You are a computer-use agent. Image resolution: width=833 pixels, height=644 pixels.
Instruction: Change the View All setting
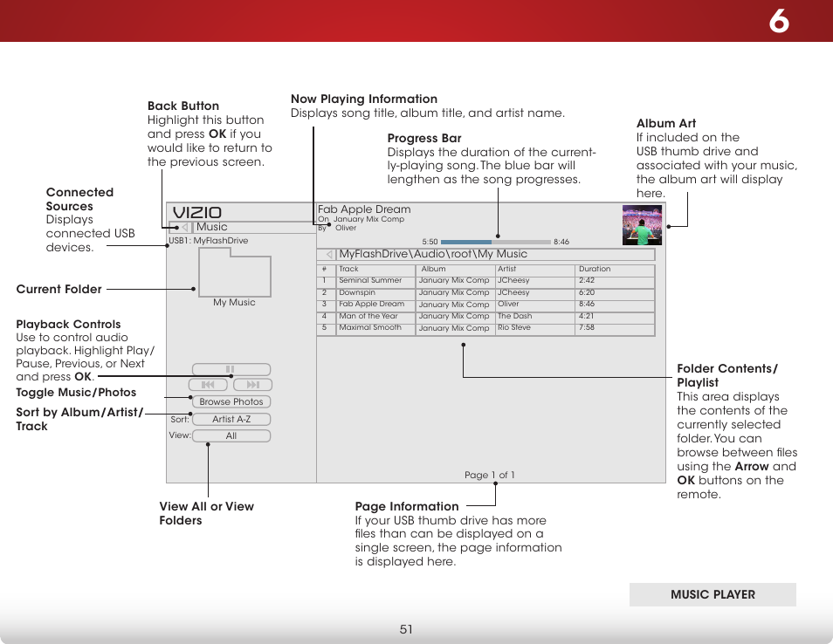pyautogui.click(x=231, y=436)
